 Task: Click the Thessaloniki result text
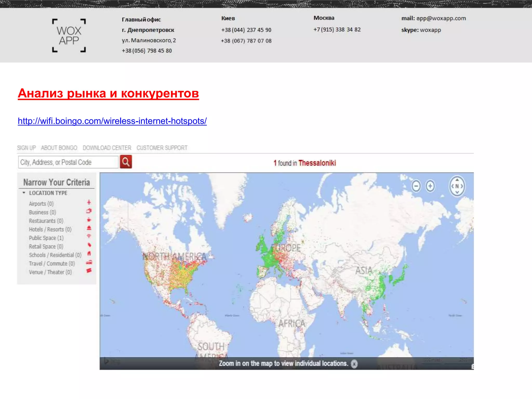(x=317, y=163)
